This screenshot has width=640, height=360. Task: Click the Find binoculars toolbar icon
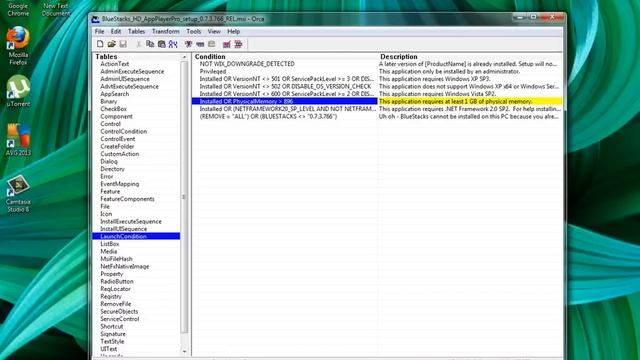[x=173, y=44]
